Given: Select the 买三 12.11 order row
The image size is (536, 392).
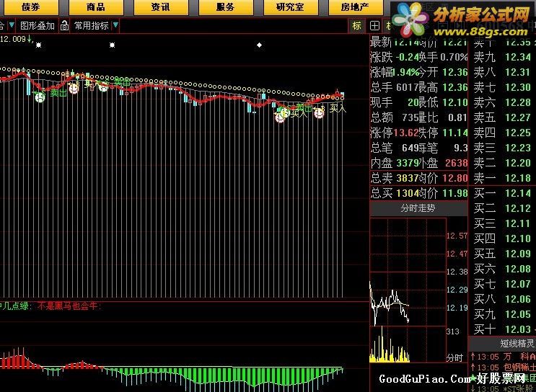Looking at the screenshot, I should tap(503, 223).
